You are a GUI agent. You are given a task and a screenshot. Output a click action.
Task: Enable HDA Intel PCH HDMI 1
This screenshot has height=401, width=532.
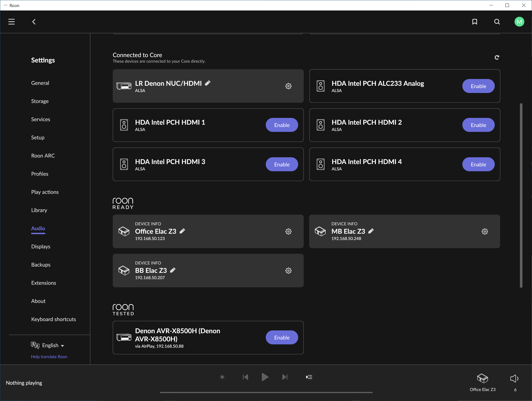(282, 125)
